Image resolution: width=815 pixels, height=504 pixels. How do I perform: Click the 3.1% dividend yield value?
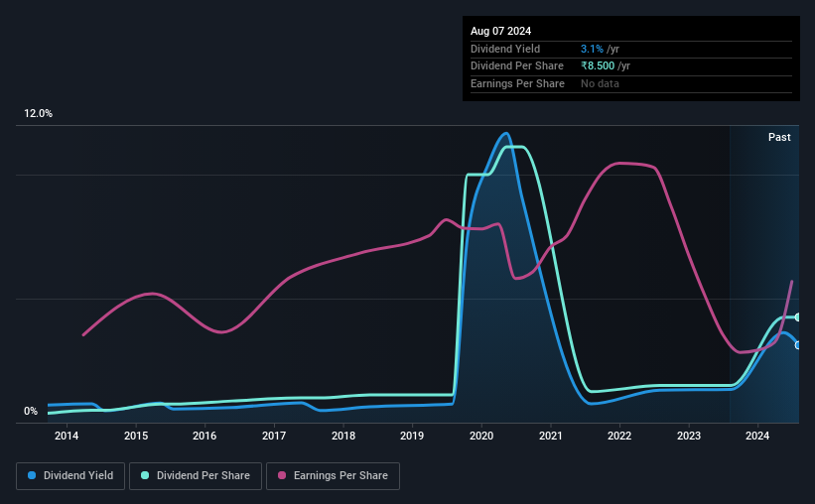[592, 49]
